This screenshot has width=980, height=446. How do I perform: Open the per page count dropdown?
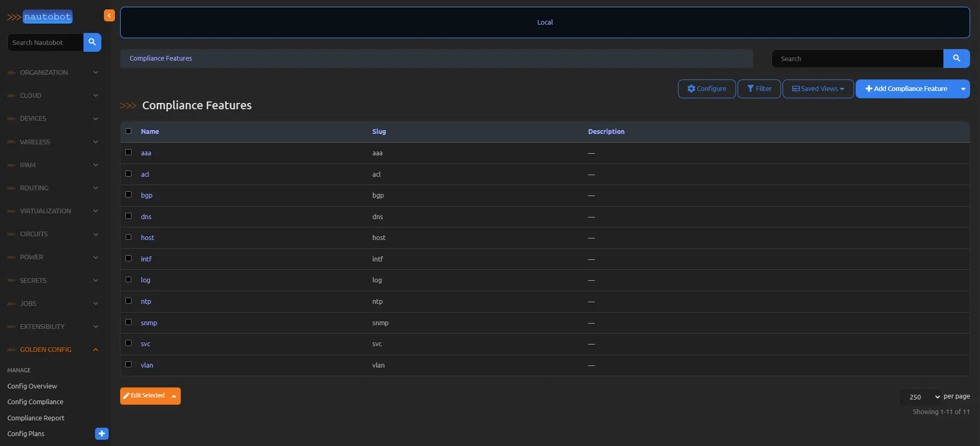click(920, 397)
